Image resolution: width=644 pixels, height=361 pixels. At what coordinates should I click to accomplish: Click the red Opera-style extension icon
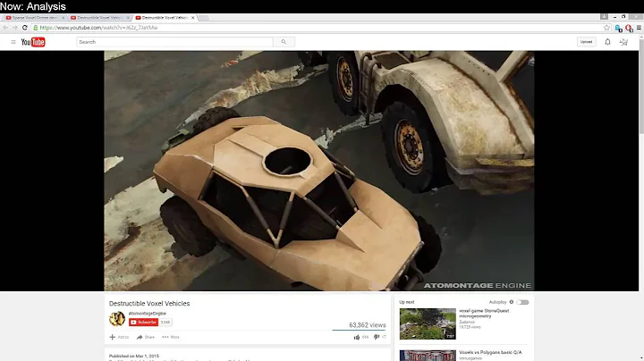tap(629, 28)
